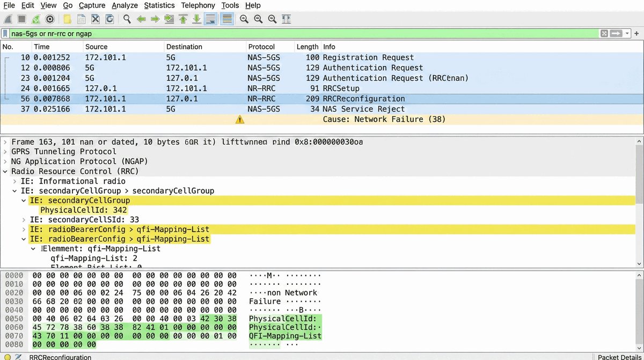Select the NAS Service Reject packet row
Screen dimensions: 644x360
(322, 109)
